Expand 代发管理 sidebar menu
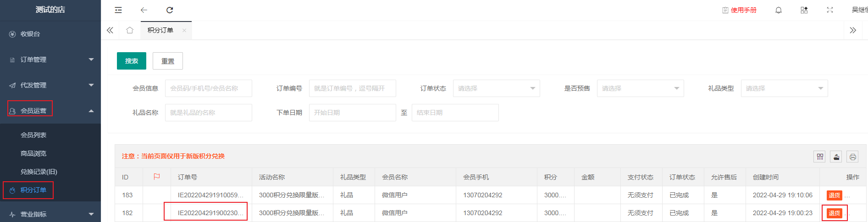868x222 pixels. coord(50,85)
